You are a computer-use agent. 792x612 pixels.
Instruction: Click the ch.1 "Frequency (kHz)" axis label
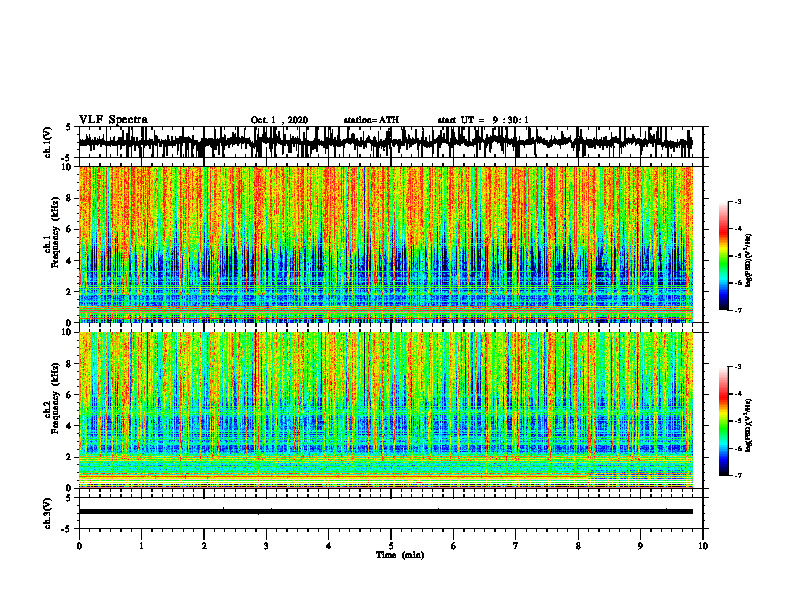pyautogui.click(x=55, y=232)
